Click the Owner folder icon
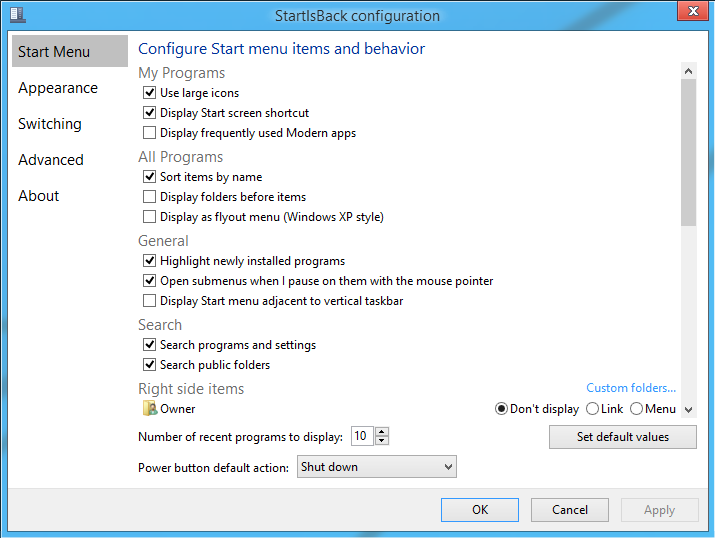Viewport: 715px width, 538px height. point(150,408)
